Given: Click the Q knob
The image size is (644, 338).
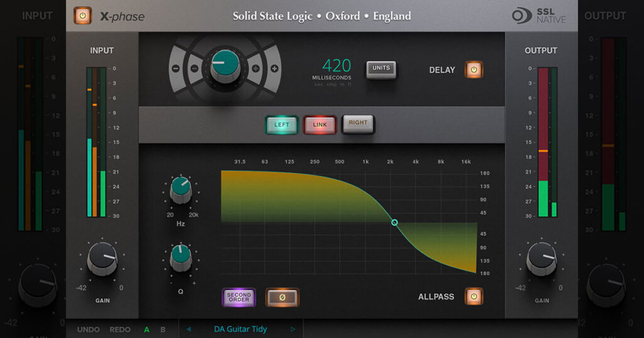Looking at the screenshot, I should [x=180, y=258].
